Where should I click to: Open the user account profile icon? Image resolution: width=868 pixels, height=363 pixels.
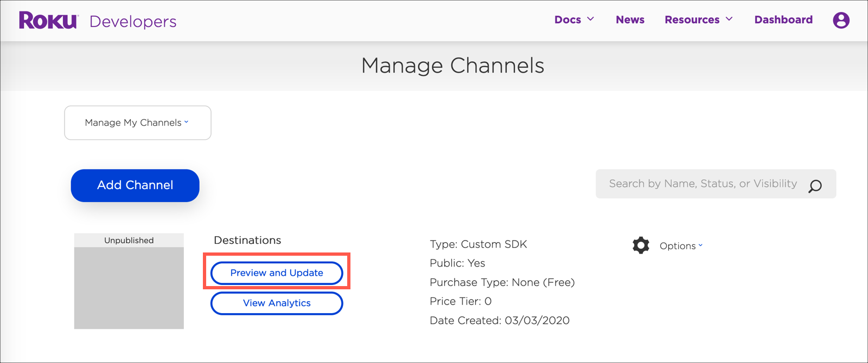point(841,21)
